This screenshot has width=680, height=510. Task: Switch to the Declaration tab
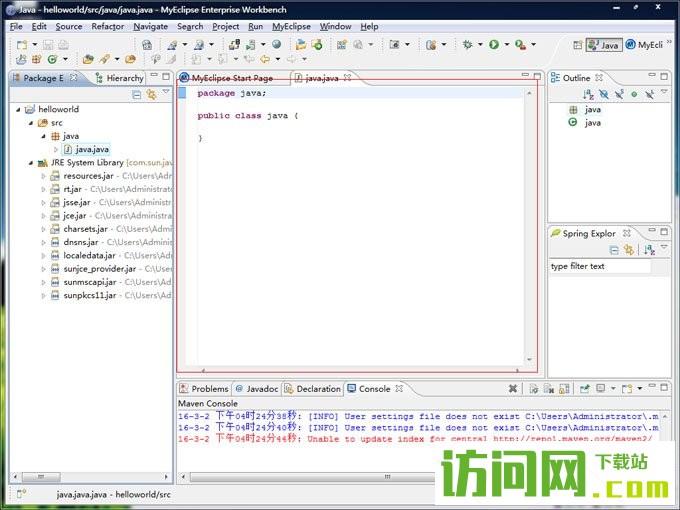pos(313,389)
